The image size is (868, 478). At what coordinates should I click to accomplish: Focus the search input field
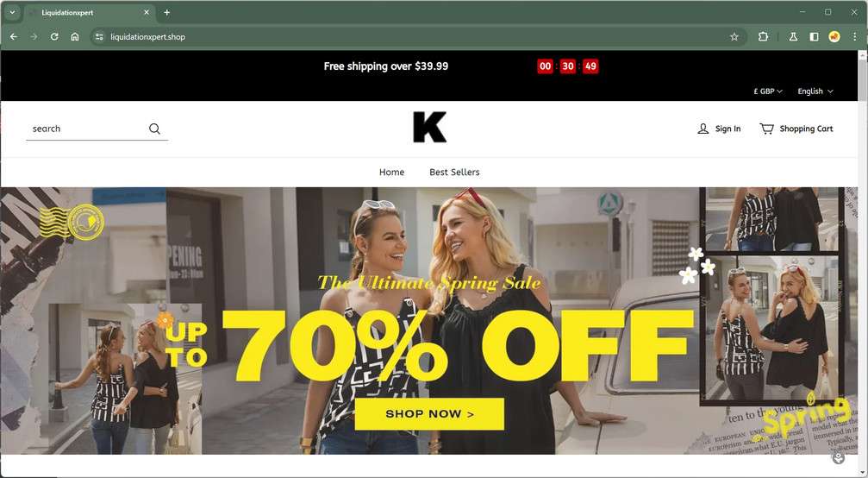tap(86, 129)
